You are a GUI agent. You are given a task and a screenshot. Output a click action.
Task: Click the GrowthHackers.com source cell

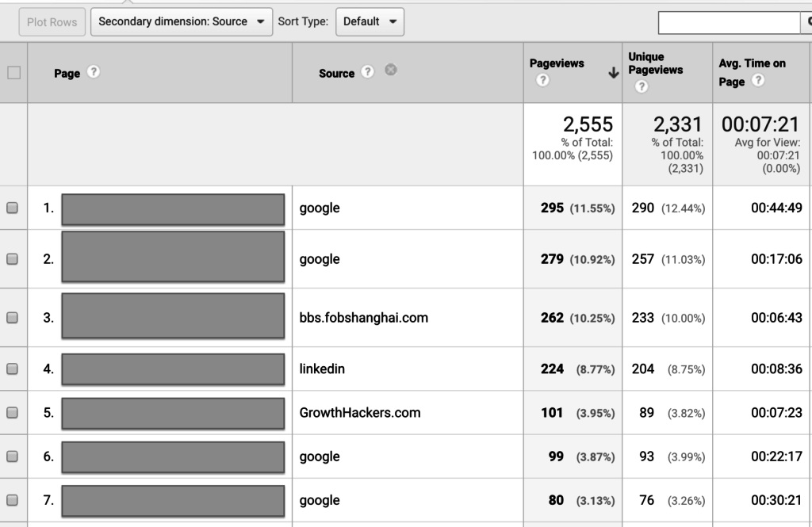point(360,413)
